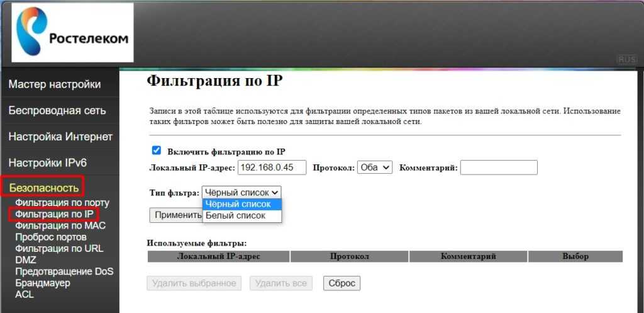Go to Проброс портов
644x313 pixels.
tap(51, 237)
